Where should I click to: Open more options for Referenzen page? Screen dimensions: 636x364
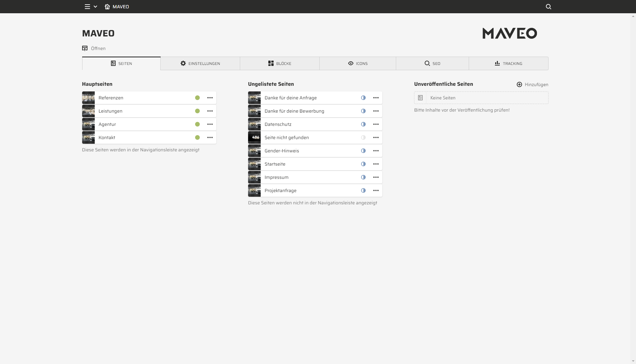(210, 98)
